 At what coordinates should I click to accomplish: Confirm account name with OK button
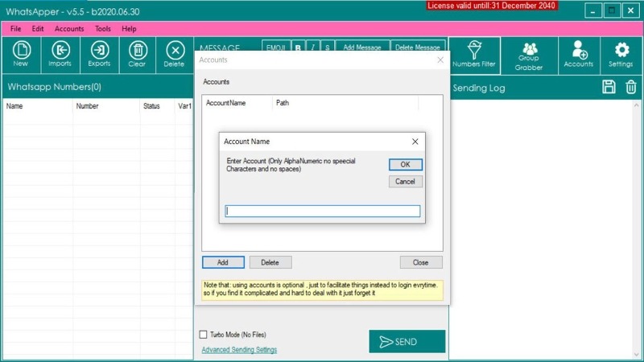pos(405,164)
